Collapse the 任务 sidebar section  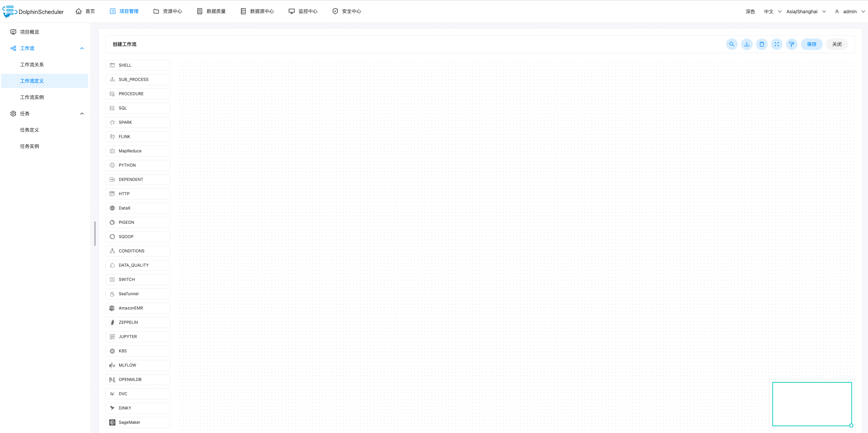pos(82,114)
